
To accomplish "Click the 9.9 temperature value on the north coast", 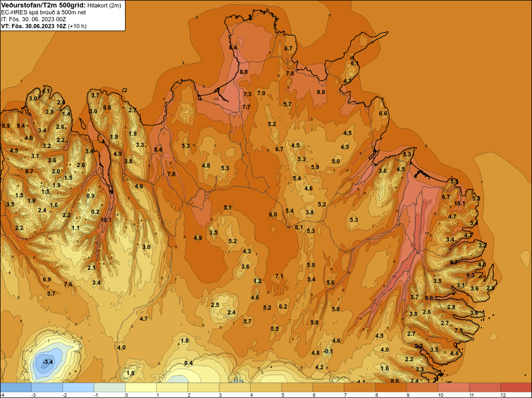I will [321, 92].
